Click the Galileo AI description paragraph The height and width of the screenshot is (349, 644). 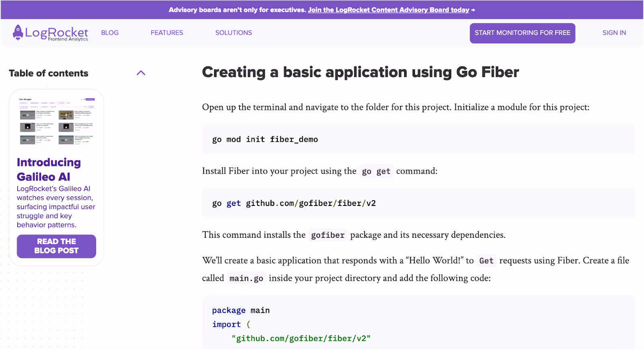[56, 207]
